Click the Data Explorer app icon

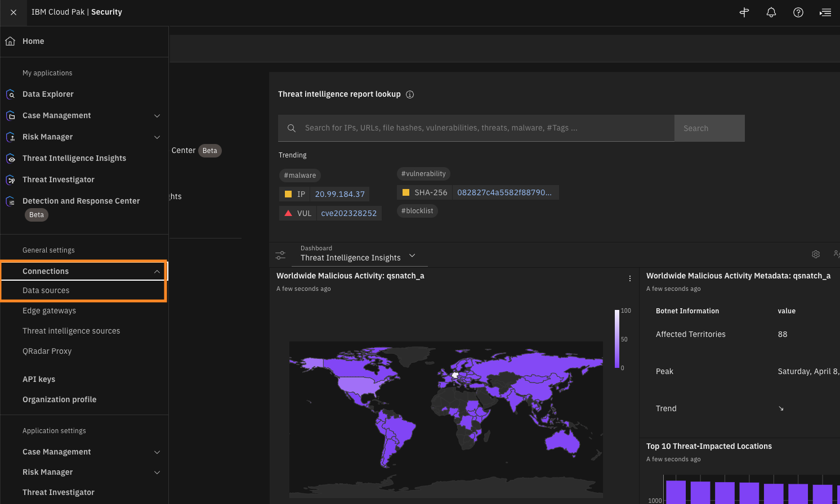click(11, 94)
